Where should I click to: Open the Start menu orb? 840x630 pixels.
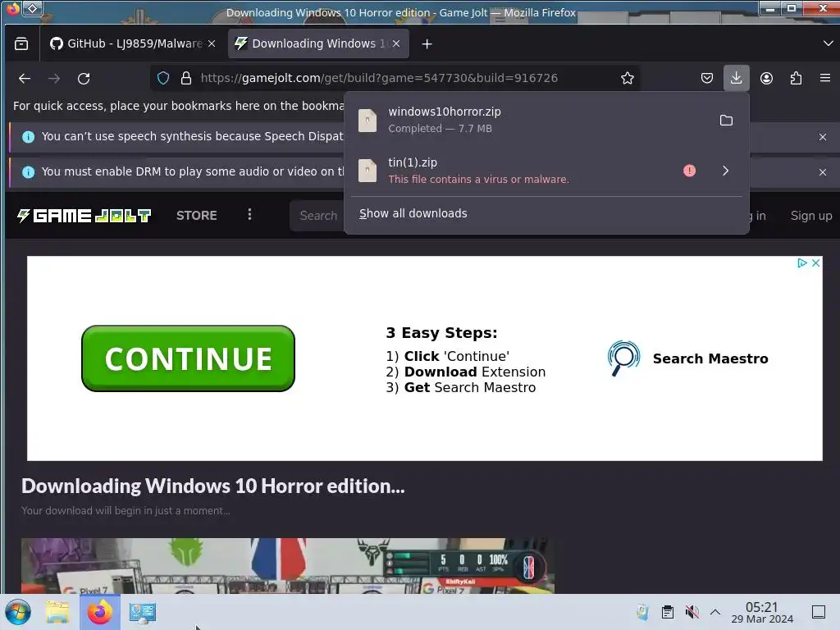coord(18,612)
